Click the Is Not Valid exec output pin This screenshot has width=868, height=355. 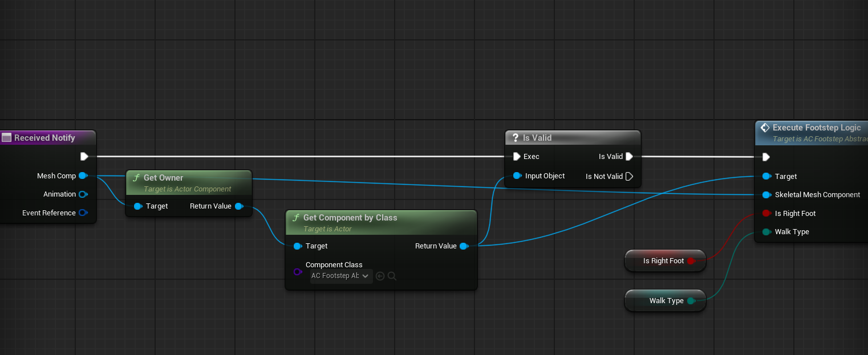629,176
